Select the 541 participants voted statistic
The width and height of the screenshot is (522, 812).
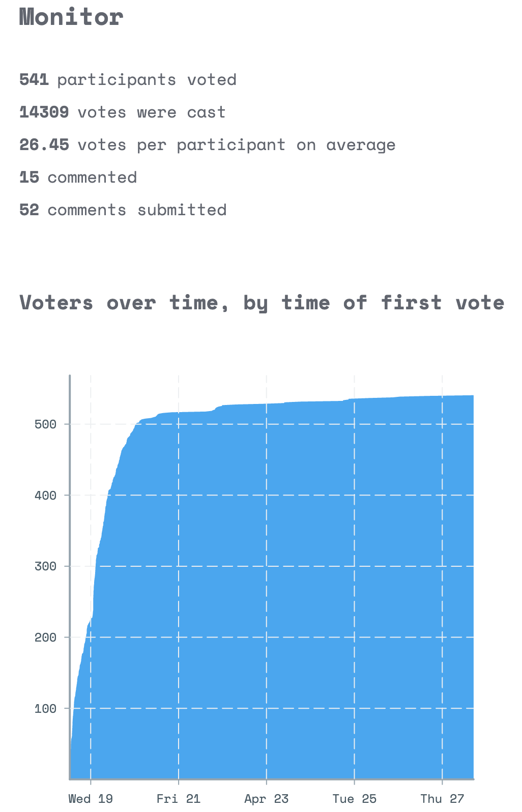[x=128, y=80]
